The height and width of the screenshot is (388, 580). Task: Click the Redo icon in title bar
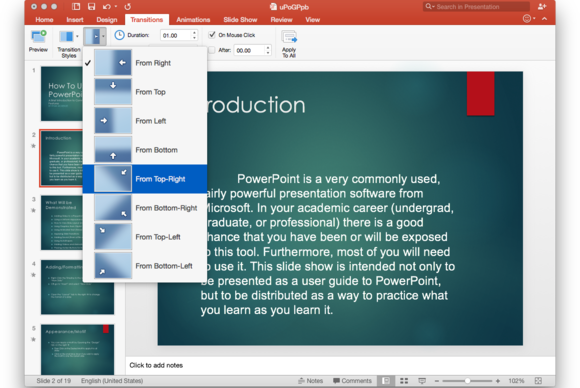(x=128, y=6)
